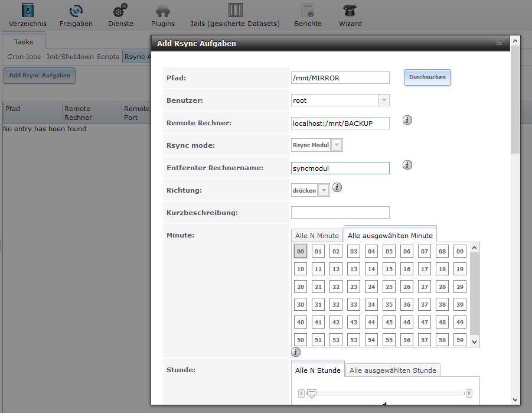Screen dimensions: 532x413
Task: Click the Stunde slider track
Action: tap(386, 393)
